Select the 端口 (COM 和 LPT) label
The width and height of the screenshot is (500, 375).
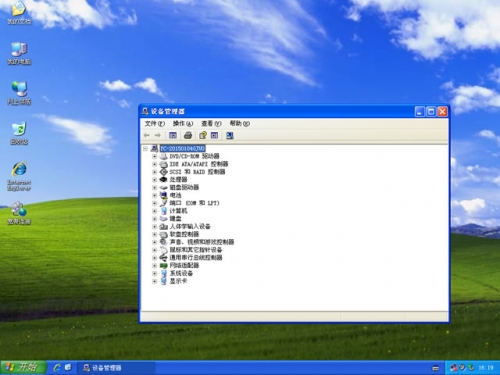pos(194,203)
